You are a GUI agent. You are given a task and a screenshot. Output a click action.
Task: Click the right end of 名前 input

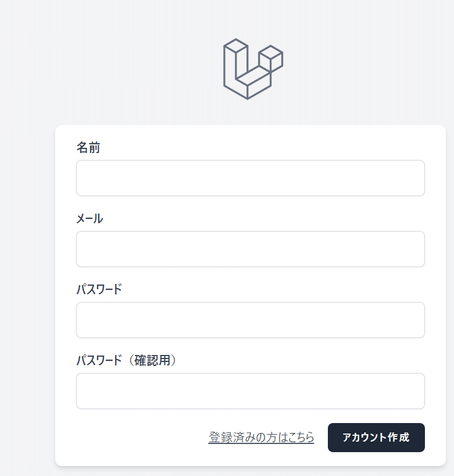416,178
